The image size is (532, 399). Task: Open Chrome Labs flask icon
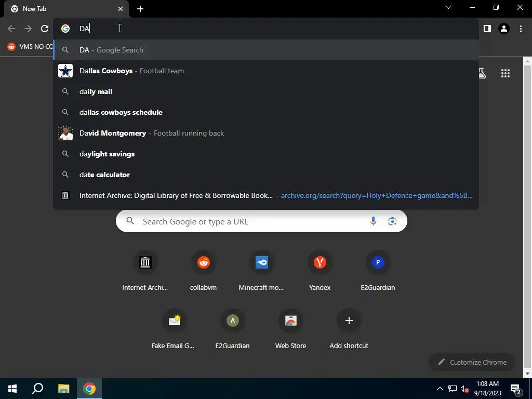(482, 73)
